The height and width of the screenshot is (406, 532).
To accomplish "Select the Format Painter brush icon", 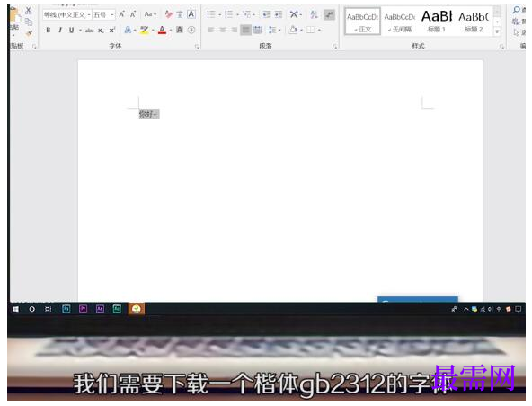I will pyautogui.click(x=29, y=33).
